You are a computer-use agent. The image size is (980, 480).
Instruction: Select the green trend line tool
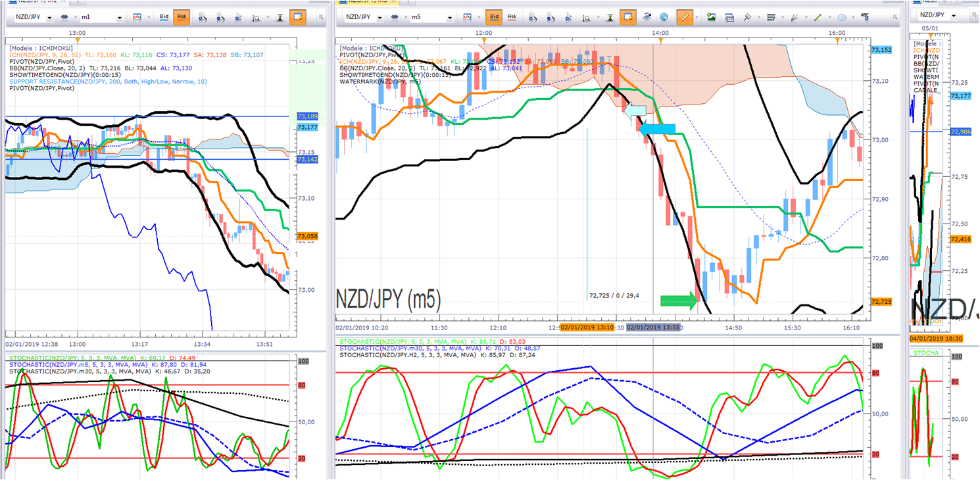[817, 17]
